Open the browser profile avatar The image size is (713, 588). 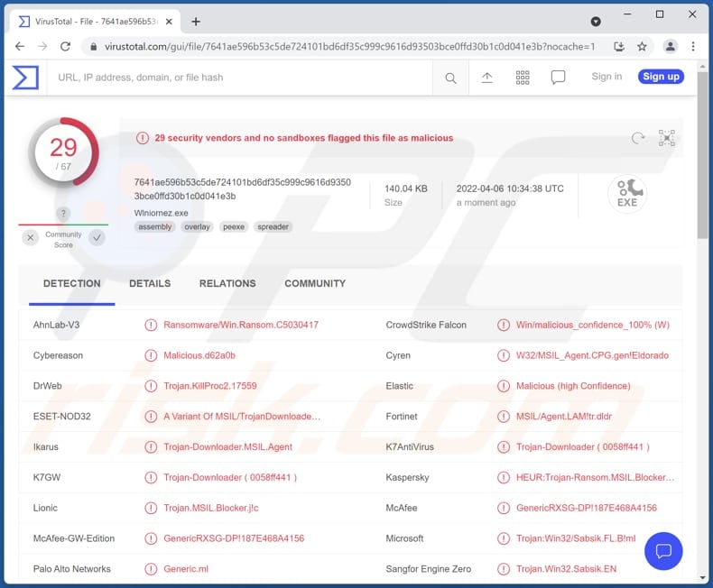(x=671, y=46)
